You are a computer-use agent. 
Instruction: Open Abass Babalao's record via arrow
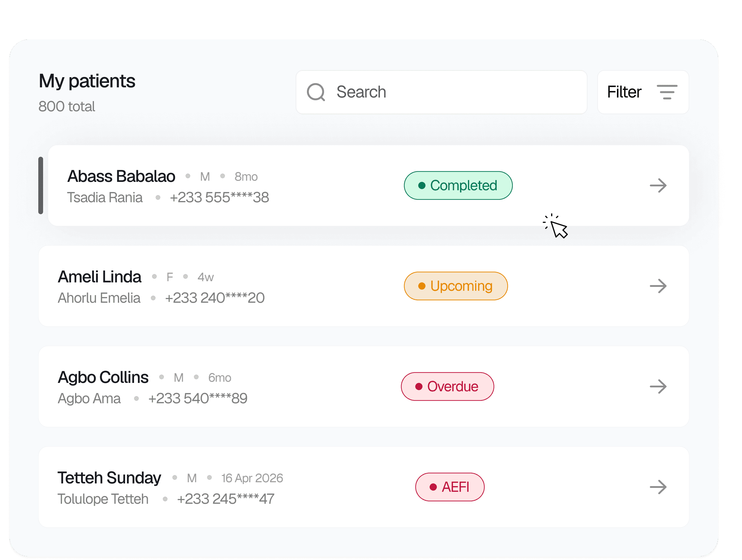pos(658,185)
